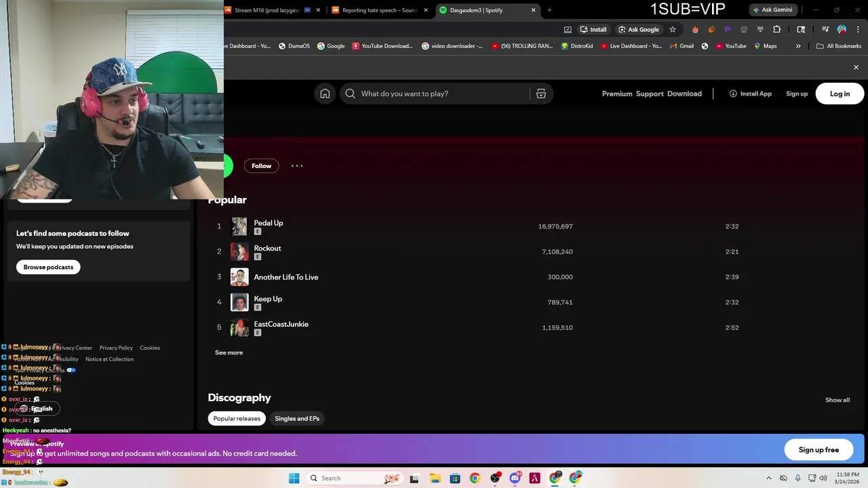The height and width of the screenshot is (488, 868).
Task: Toggle the microphone icon in system tray
Action: [797, 478]
